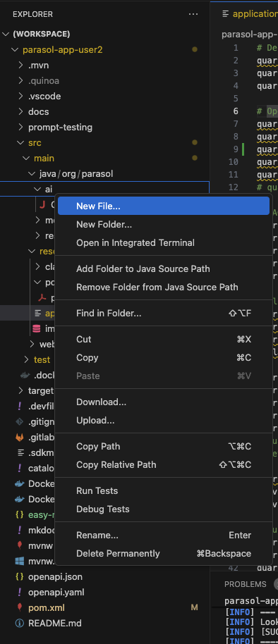Click the pom.xml Maven file icon
The image size is (278, 644).
pyautogui.click(x=19, y=607)
